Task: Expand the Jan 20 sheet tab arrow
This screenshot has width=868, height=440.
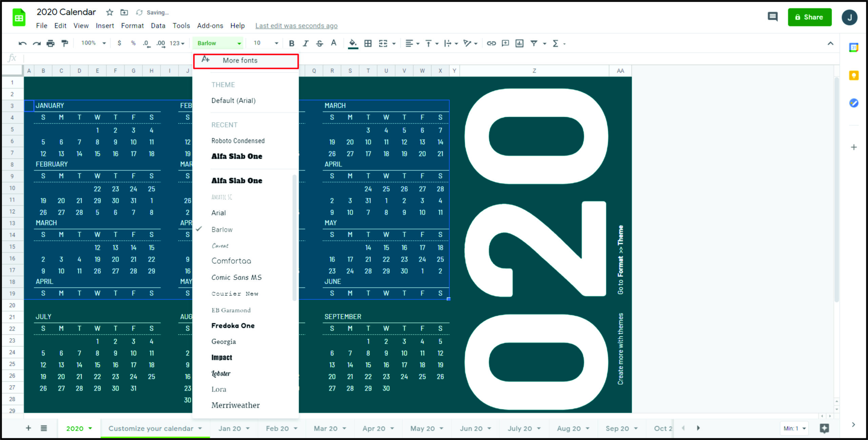Action: pos(248,428)
